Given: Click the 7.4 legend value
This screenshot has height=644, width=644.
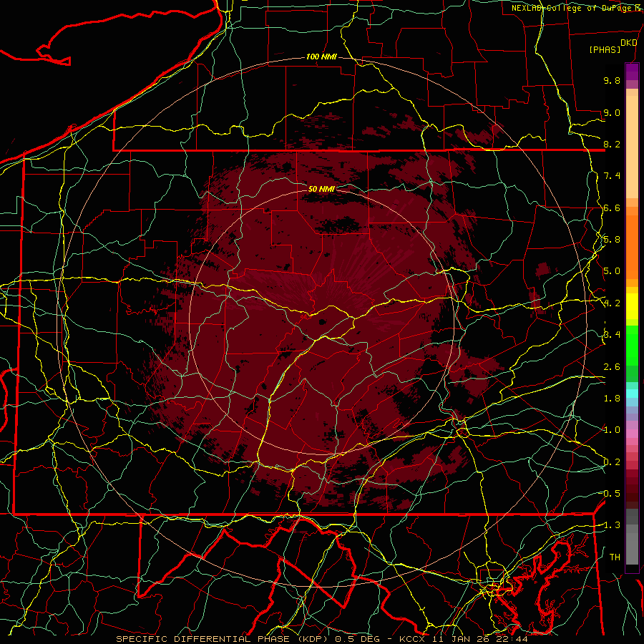Looking at the screenshot, I should click(612, 176).
